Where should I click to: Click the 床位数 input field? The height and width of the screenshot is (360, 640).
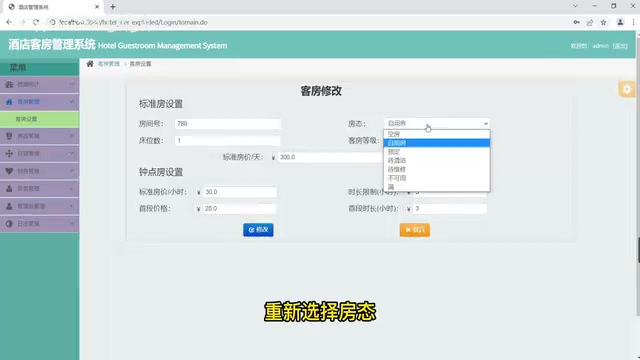(228, 140)
